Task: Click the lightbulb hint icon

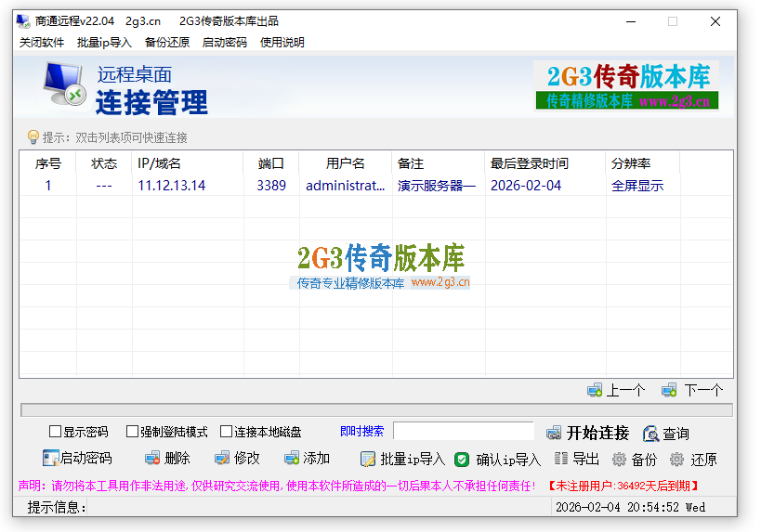Action: (33, 137)
